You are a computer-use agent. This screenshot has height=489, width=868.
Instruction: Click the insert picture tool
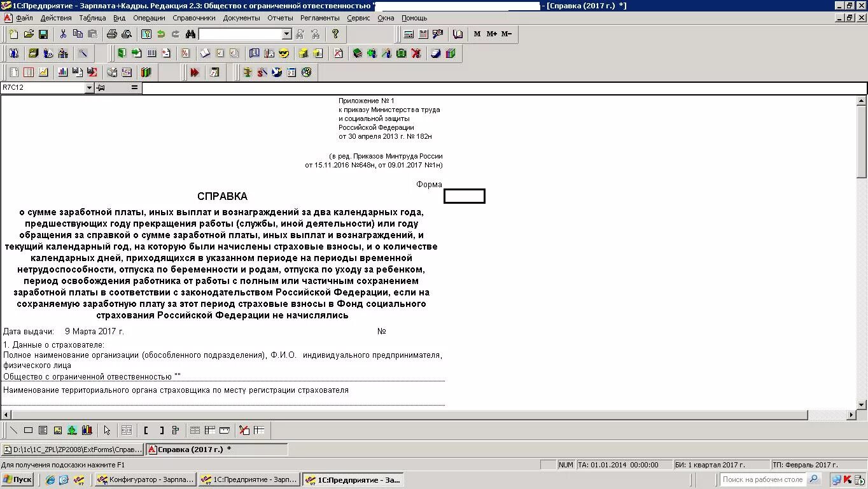(57, 430)
